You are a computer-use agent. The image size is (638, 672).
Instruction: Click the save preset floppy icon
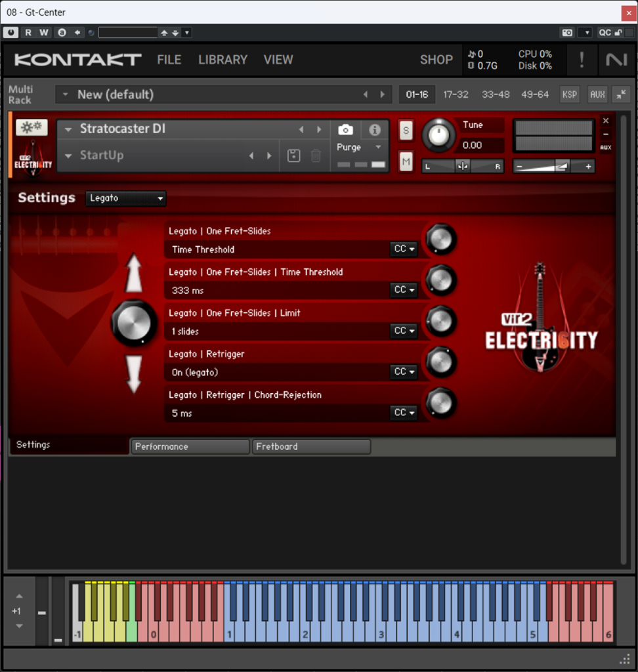pos(294,156)
